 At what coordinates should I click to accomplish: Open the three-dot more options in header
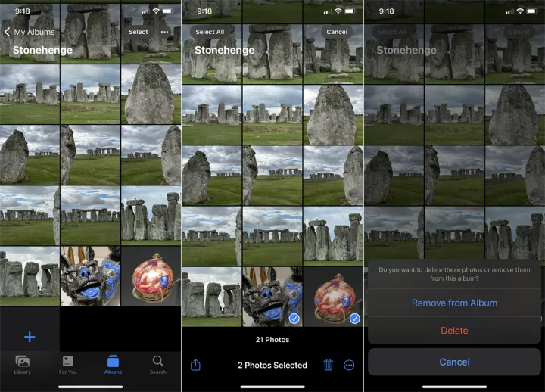[x=165, y=32]
